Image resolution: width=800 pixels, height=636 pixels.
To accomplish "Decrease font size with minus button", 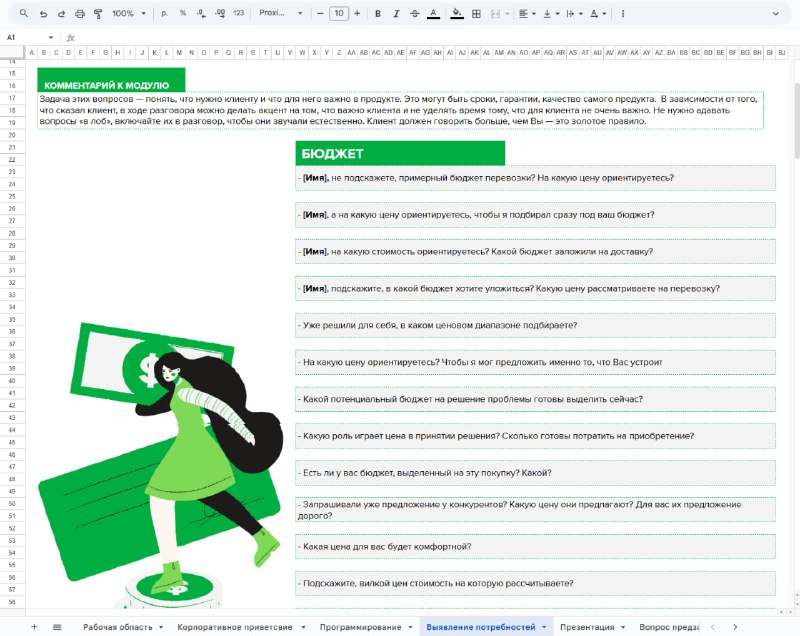I will click(x=320, y=14).
